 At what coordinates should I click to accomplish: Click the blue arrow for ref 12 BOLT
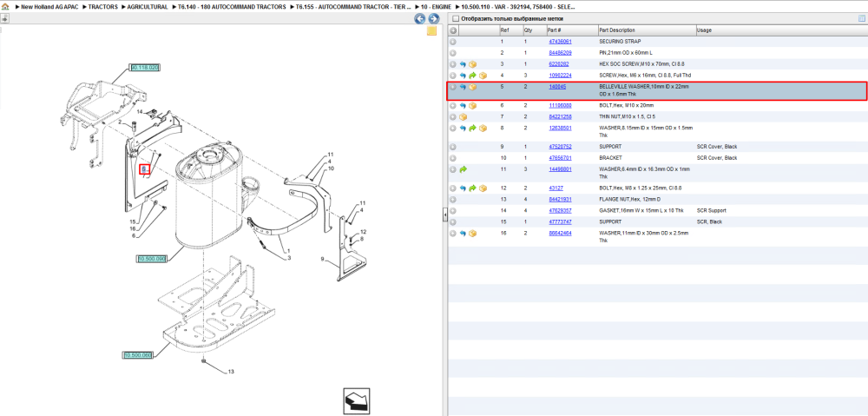(x=463, y=188)
